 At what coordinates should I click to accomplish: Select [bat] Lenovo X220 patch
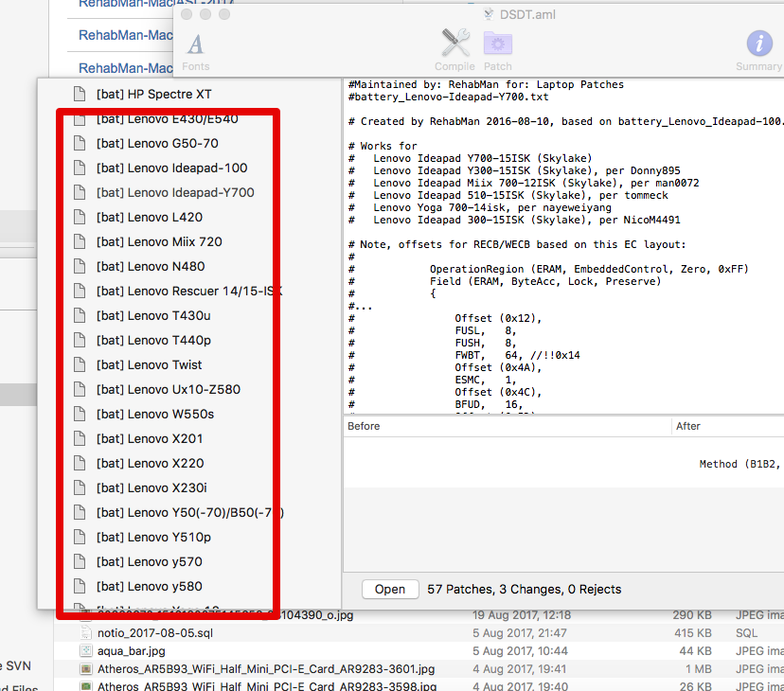click(150, 464)
